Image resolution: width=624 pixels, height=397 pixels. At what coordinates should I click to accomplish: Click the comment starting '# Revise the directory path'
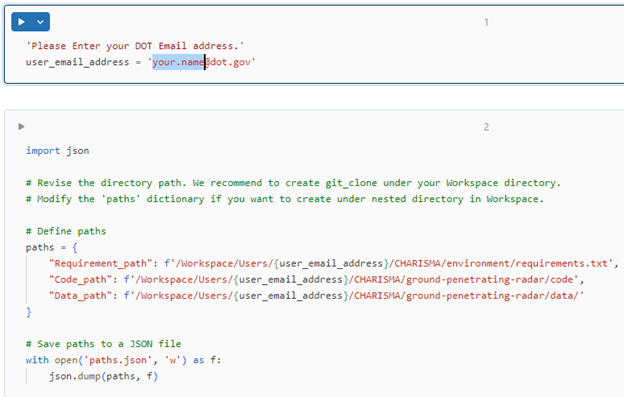[x=293, y=183]
